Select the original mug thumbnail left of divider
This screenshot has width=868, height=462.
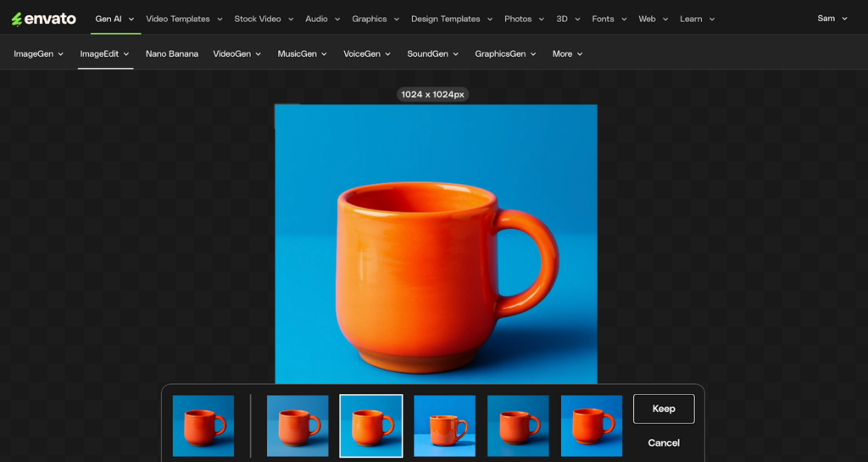tap(203, 426)
